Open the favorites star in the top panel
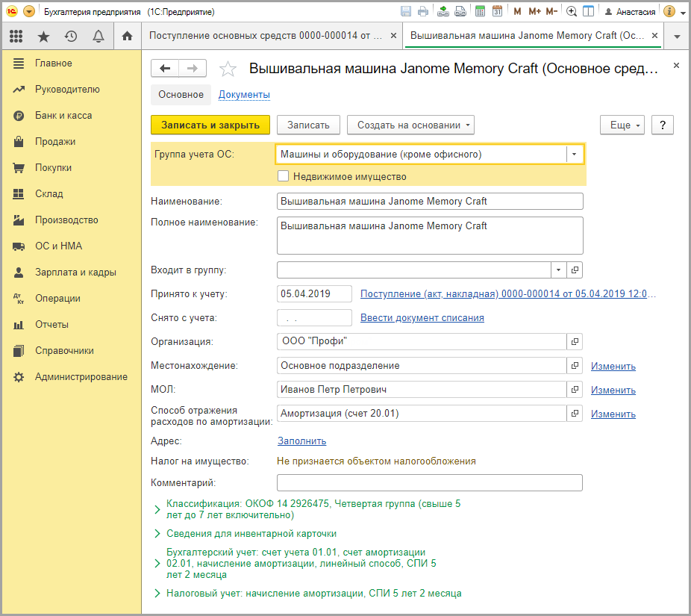Image resolution: width=691 pixels, height=616 pixels. coord(44,36)
